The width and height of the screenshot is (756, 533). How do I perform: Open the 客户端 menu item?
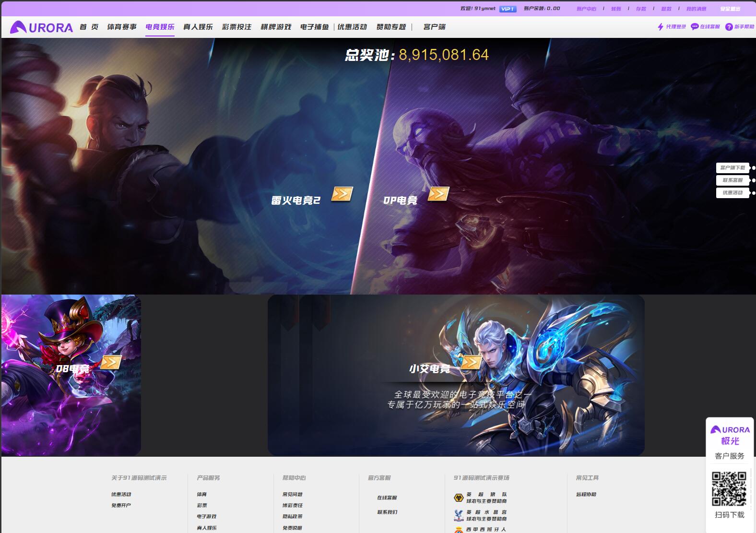(435, 27)
